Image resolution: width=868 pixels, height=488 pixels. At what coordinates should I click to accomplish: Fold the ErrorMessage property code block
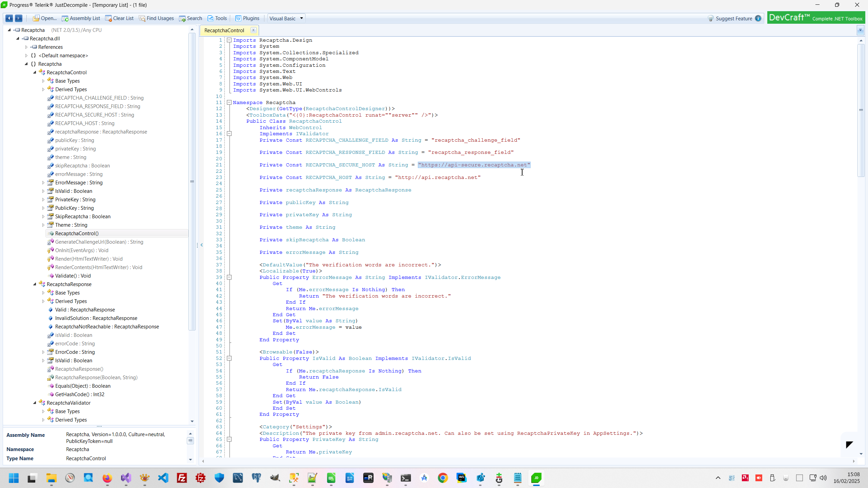pos(229,277)
